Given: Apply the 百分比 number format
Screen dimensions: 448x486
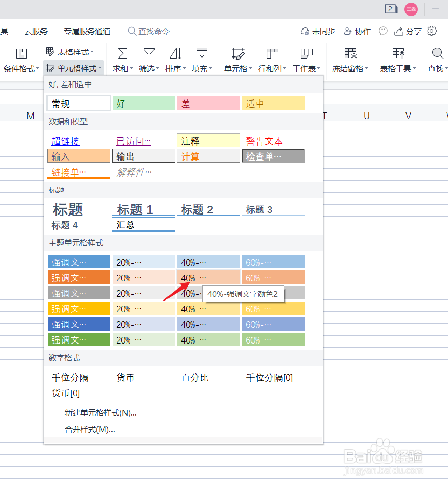Looking at the screenshot, I should [195, 378].
